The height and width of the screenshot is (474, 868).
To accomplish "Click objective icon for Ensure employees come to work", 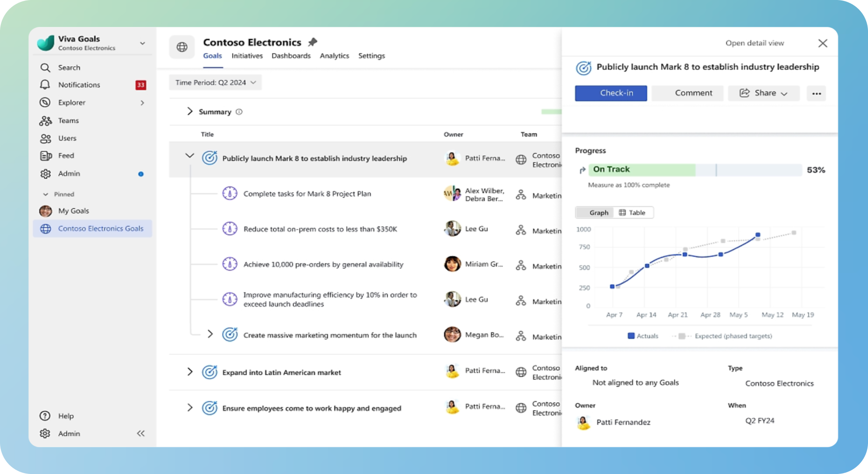I will pos(210,408).
